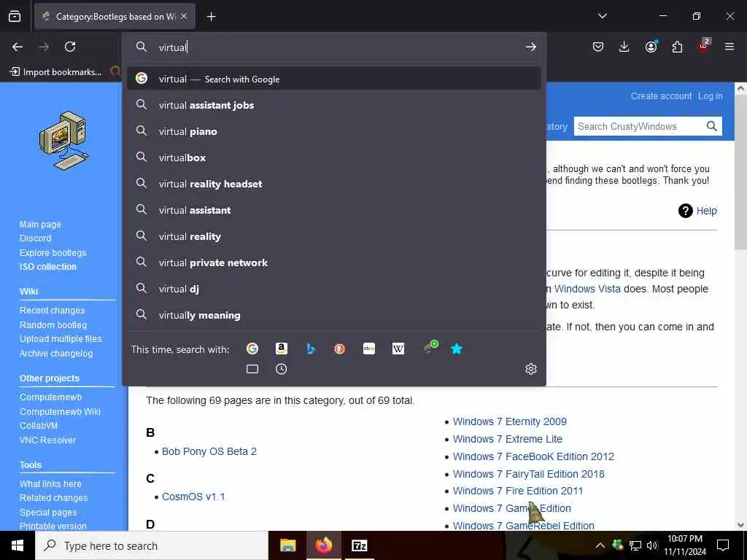Click the page's vertical scrollbar thumb
This screenshot has height=560, width=747.
tap(740, 171)
